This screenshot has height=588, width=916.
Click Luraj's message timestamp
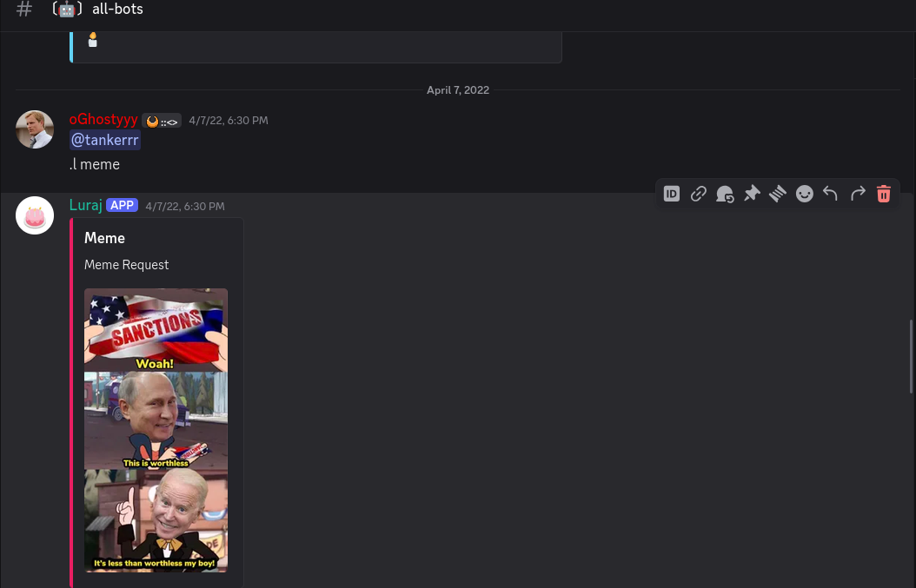click(185, 206)
